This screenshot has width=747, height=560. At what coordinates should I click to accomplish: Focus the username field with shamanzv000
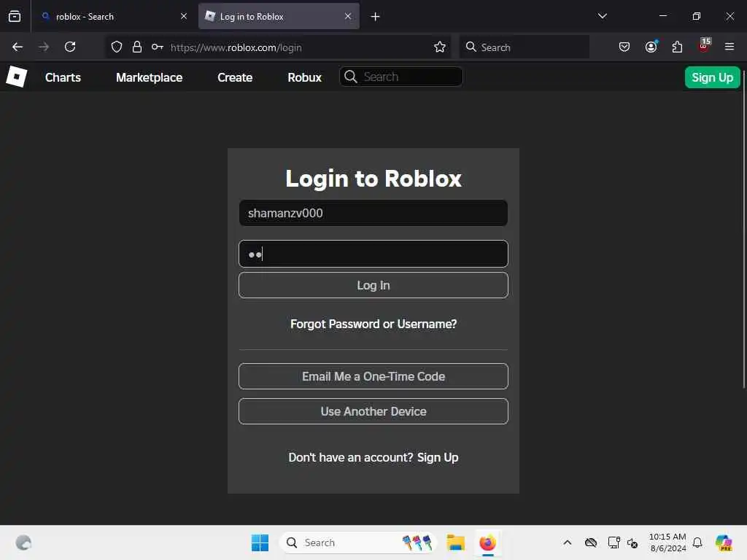(373, 213)
